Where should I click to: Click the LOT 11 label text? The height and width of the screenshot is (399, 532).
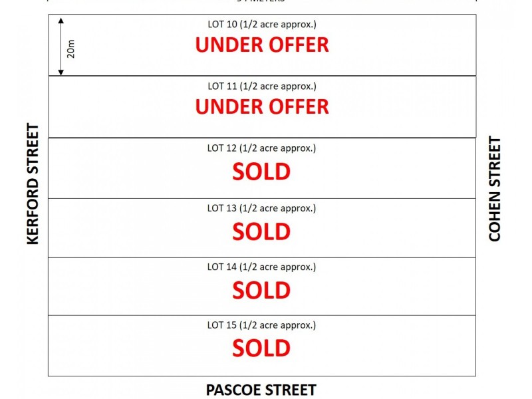pyautogui.click(x=261, y=86)
